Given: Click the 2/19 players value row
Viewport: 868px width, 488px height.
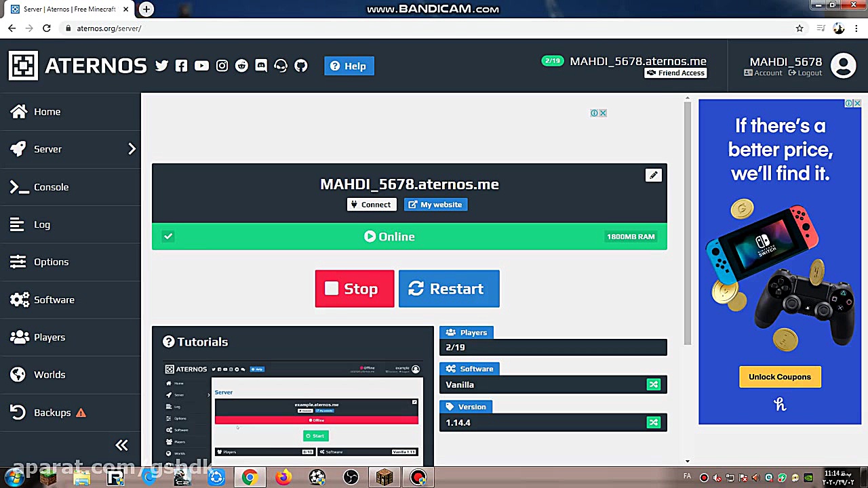Looking at the screenshot, I should pyautogui.click(x=553, y=347).
